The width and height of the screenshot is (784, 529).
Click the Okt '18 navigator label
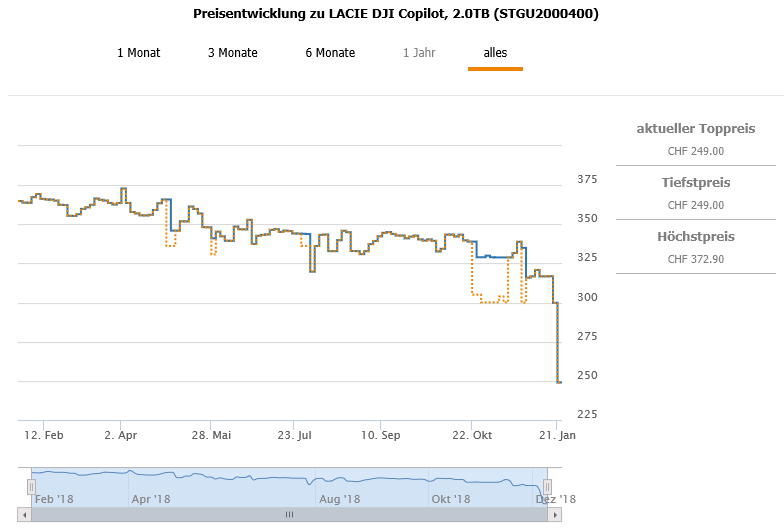pos(450,499)
